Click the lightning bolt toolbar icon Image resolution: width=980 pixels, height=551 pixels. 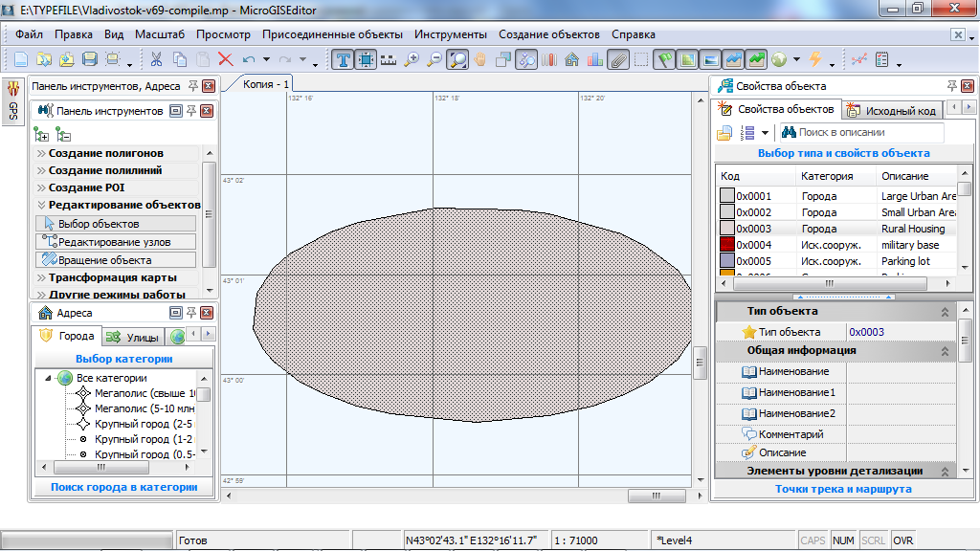pyautogui.click(x=815, y=59)
